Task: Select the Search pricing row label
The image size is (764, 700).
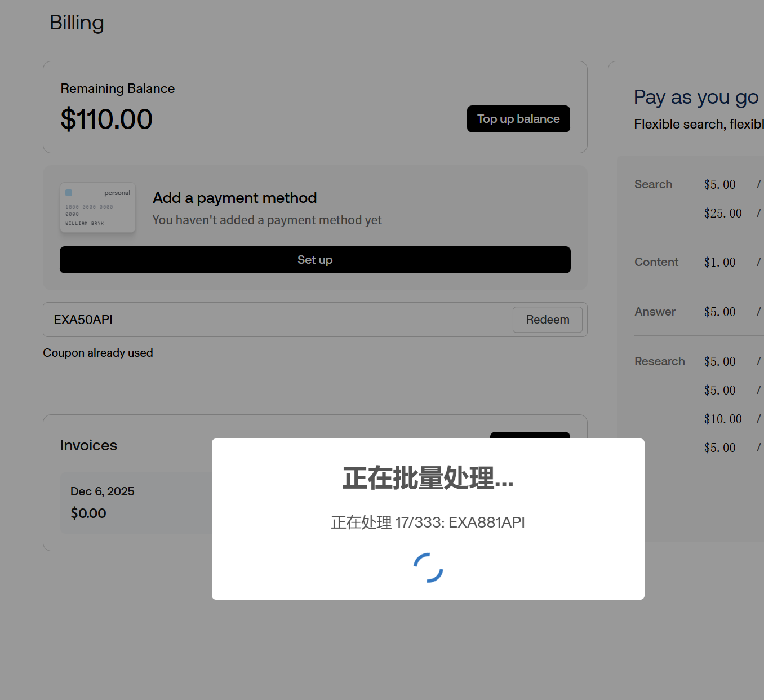Action: pyautogui.click(x=653, y=184)
